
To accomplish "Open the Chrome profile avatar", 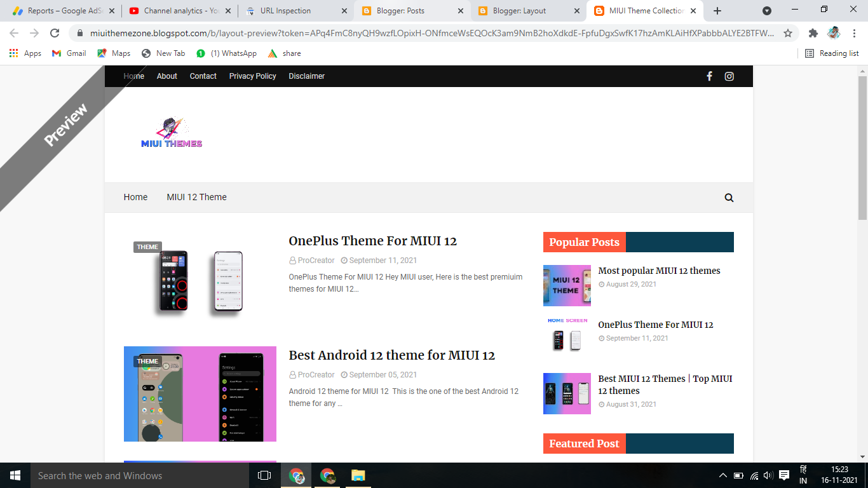I will (x=834, y=33).
